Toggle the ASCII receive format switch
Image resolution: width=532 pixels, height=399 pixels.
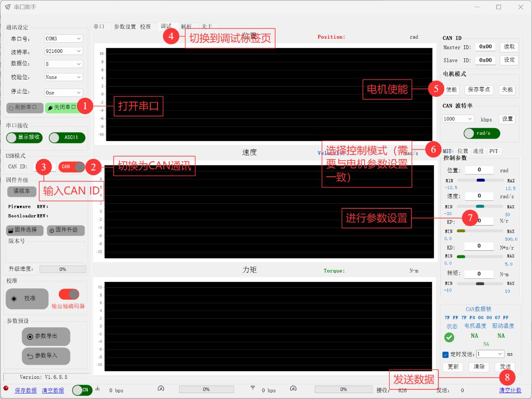point(67,137)
